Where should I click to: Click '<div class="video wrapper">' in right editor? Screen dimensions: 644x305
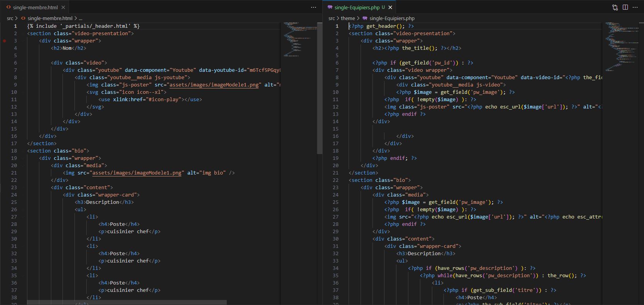click(x=413, y=70)
